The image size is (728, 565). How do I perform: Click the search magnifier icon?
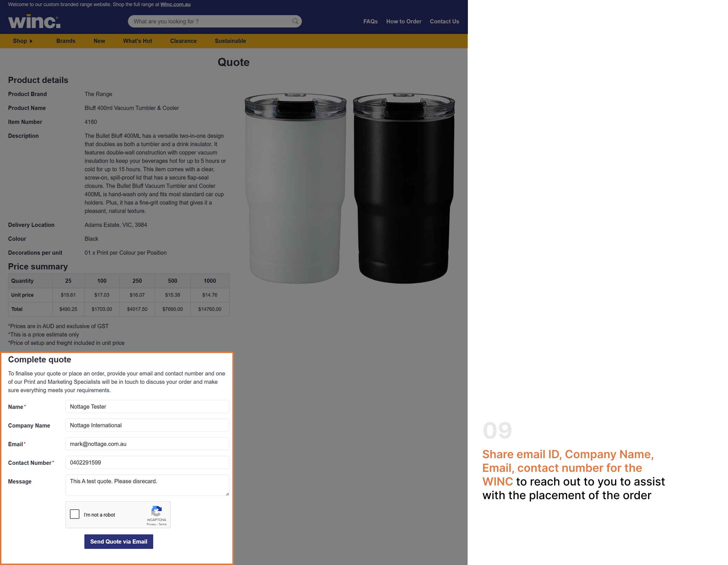(295, 21)
